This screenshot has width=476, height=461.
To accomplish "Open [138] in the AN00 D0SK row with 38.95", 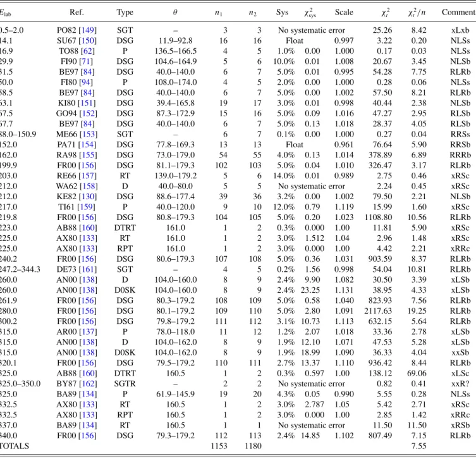I will [88, 290].
